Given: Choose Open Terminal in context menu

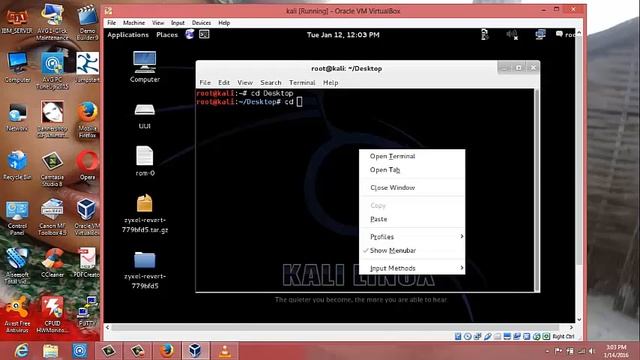Looking at the screenshot, I should (412, 156).
